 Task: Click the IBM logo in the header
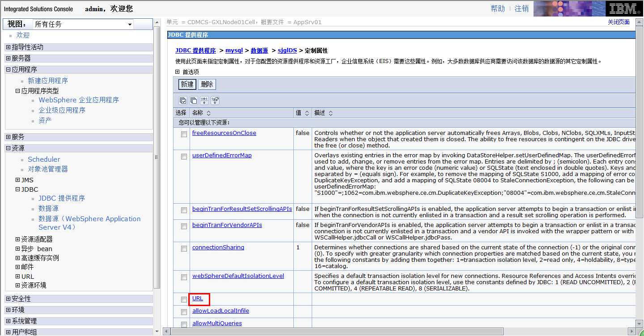(x=623, y=8)
